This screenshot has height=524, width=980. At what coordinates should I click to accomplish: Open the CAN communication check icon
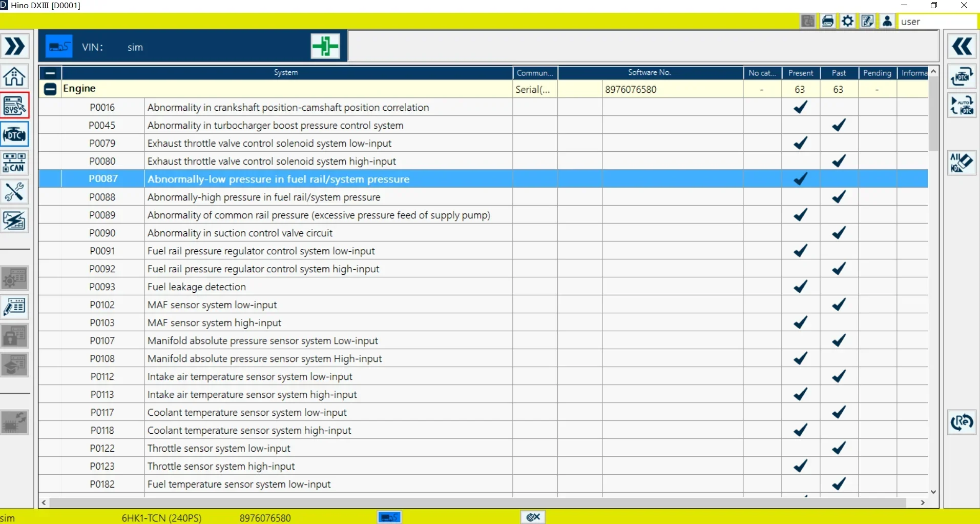15,163
